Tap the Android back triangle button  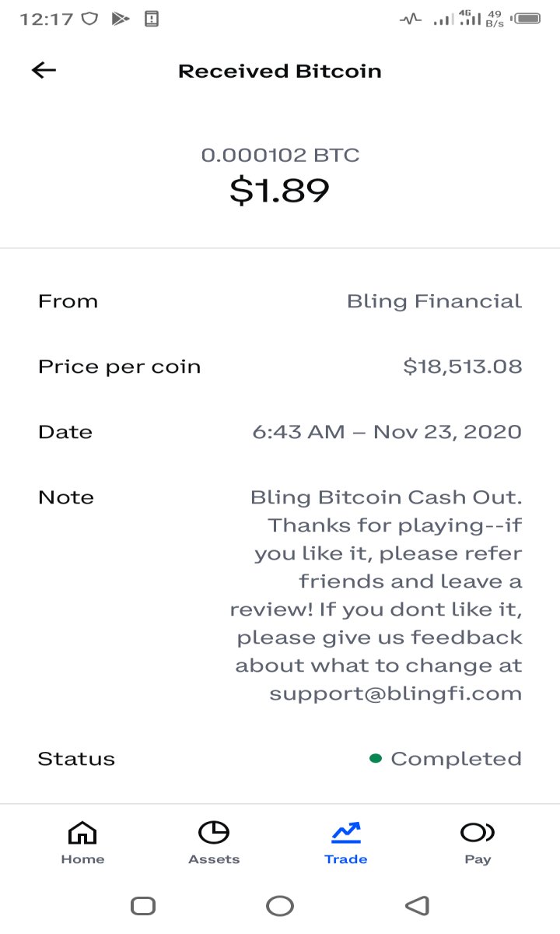point(418,905)
